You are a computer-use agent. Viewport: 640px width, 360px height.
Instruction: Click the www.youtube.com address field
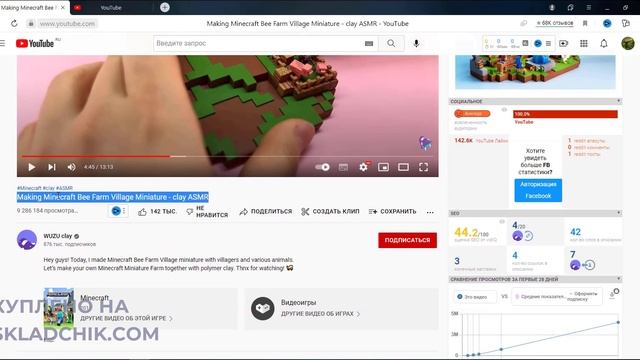click(67, 24)
